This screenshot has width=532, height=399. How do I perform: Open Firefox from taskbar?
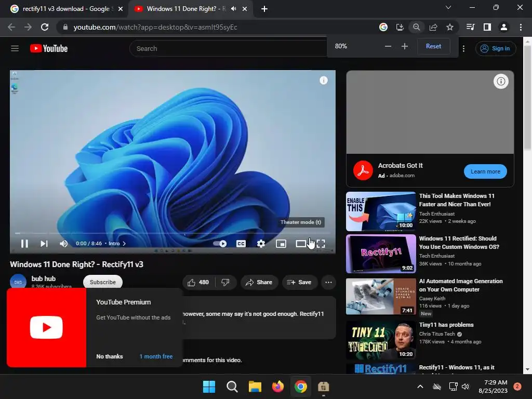coord(278,387)
